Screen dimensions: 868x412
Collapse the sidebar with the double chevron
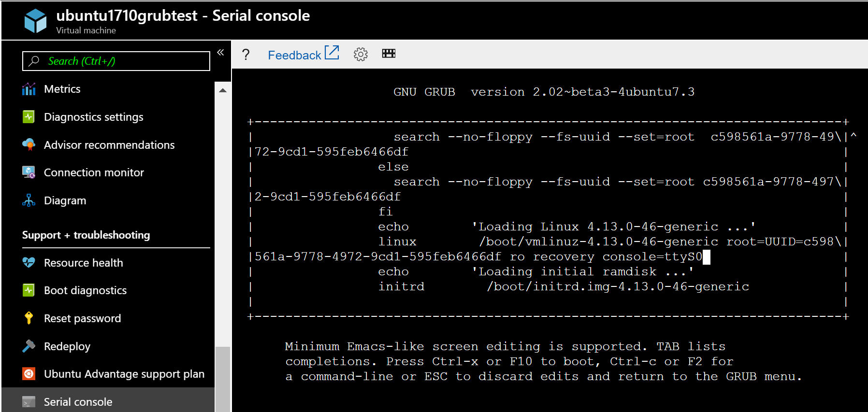(x=220, y=52)
